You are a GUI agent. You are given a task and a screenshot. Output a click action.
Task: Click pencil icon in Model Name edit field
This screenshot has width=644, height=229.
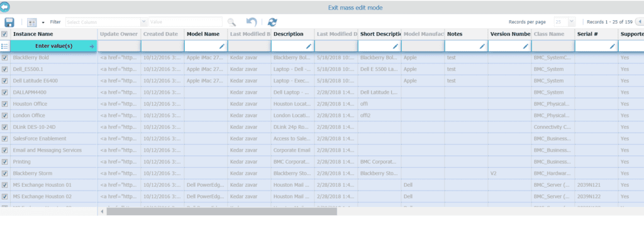click(x=222, y=47)
